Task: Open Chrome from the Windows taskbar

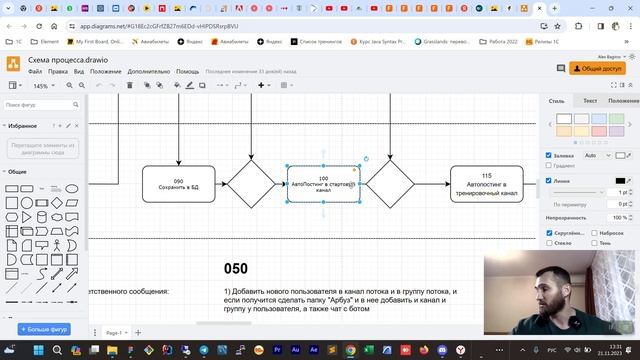Action: [x=350, y=350]
